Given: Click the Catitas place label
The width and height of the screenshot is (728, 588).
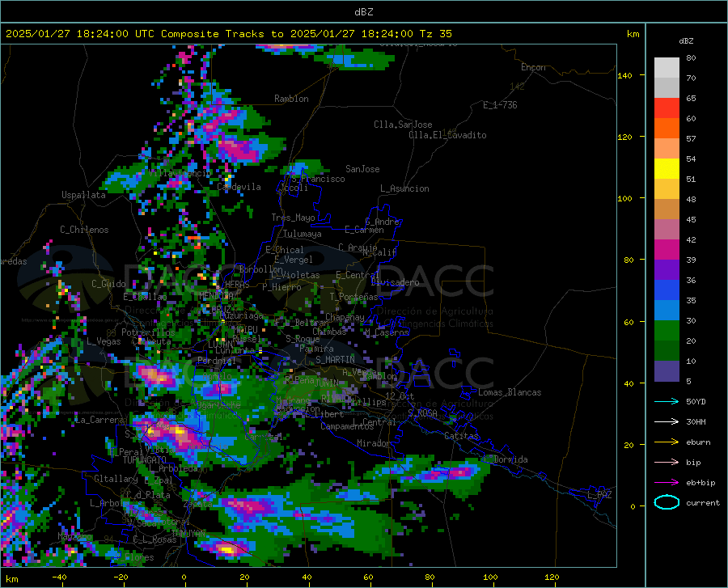Looking at the screenshot, I should pyautogui.click(x=462, y=436).
